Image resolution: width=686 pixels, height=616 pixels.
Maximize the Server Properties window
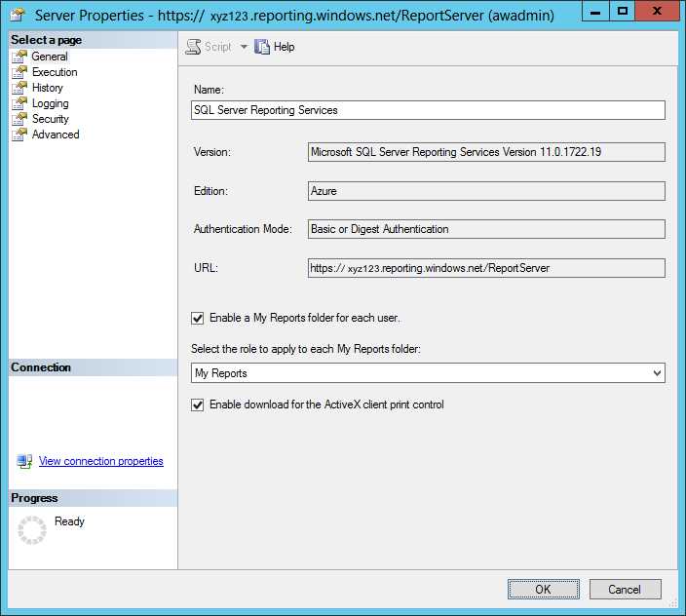(622, 12)
